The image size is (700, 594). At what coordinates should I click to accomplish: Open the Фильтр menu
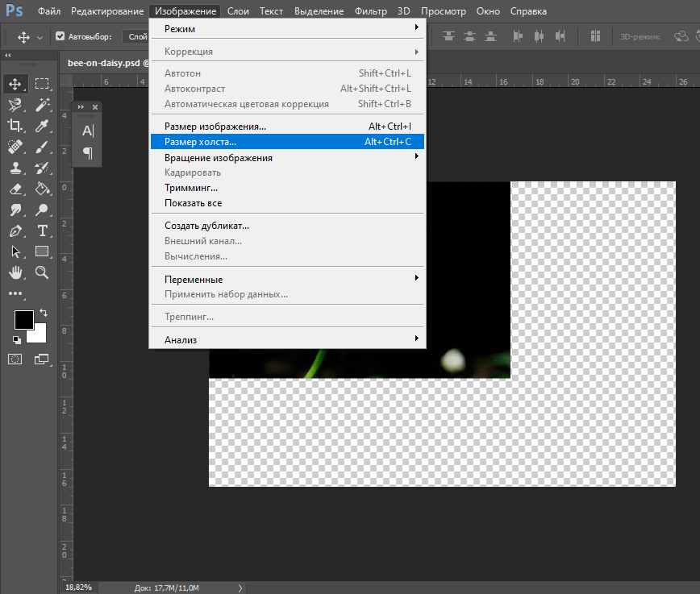370,11
